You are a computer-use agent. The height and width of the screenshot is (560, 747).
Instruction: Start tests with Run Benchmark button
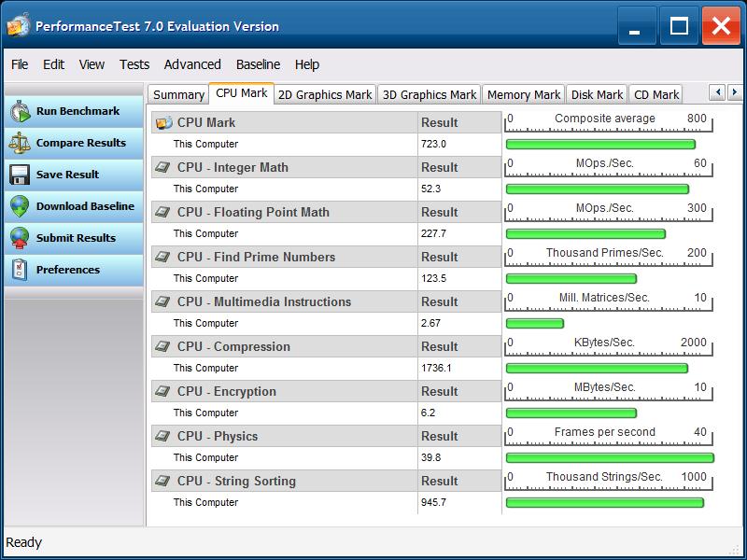tap(74, 111)
